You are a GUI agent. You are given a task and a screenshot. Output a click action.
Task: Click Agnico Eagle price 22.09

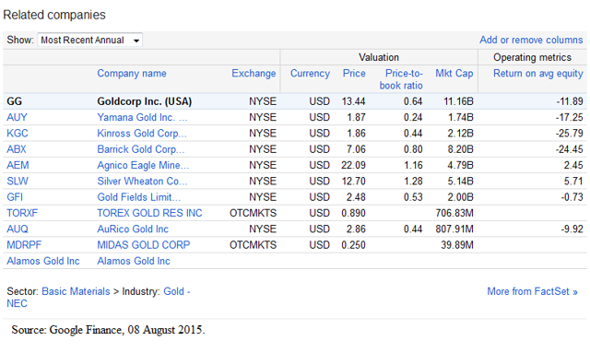(x=354, y=165)
